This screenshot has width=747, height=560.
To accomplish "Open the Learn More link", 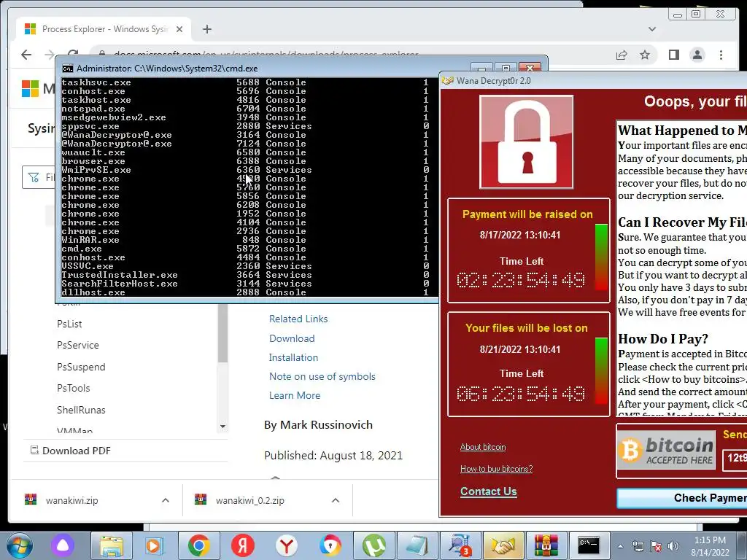I will pyautogui.click(x=295, y=395).
